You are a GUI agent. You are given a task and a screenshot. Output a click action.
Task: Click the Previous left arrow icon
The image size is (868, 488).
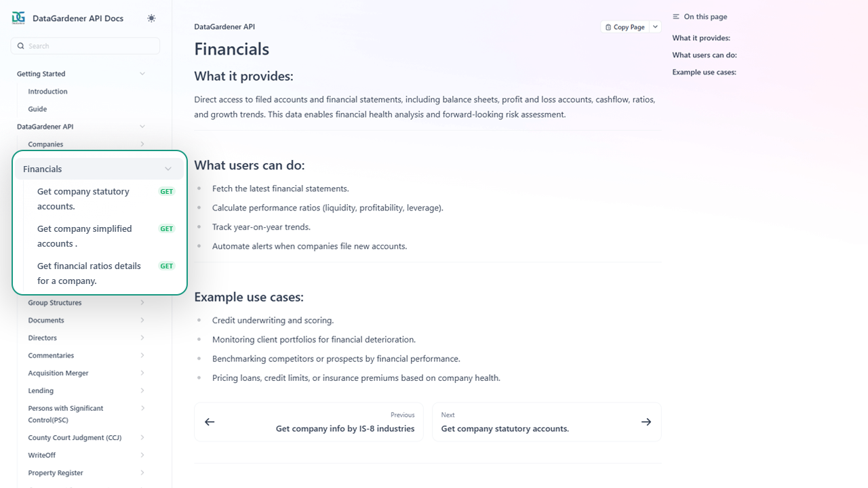pyautogui.click(x=210, y=422)
